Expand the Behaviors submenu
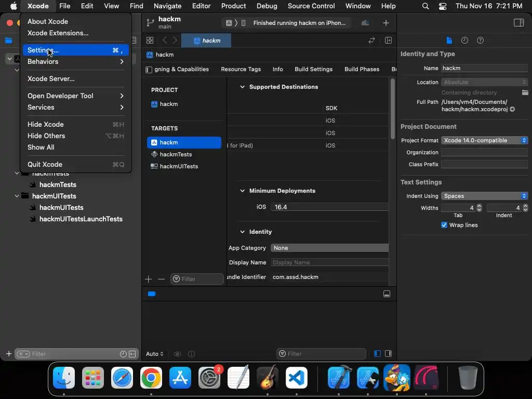532x399 pixels. pyautogui.click(x=76, y=61)
